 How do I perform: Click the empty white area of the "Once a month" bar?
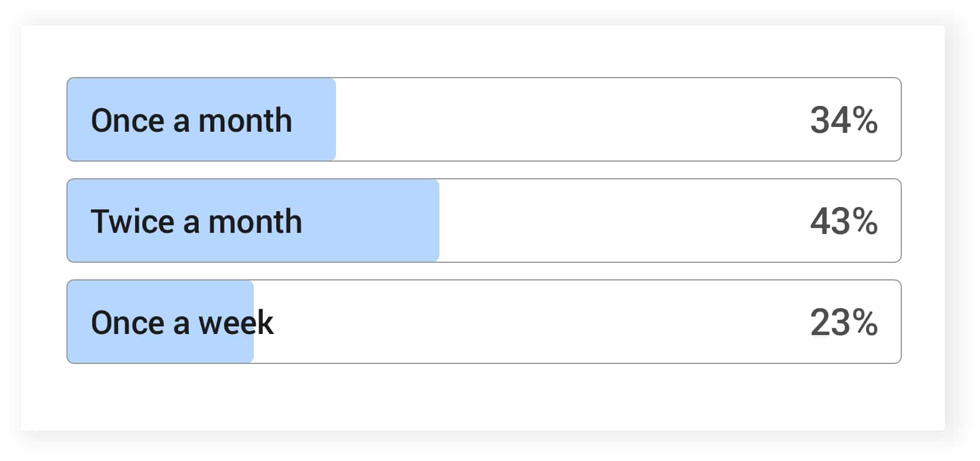tap(558, 119)
